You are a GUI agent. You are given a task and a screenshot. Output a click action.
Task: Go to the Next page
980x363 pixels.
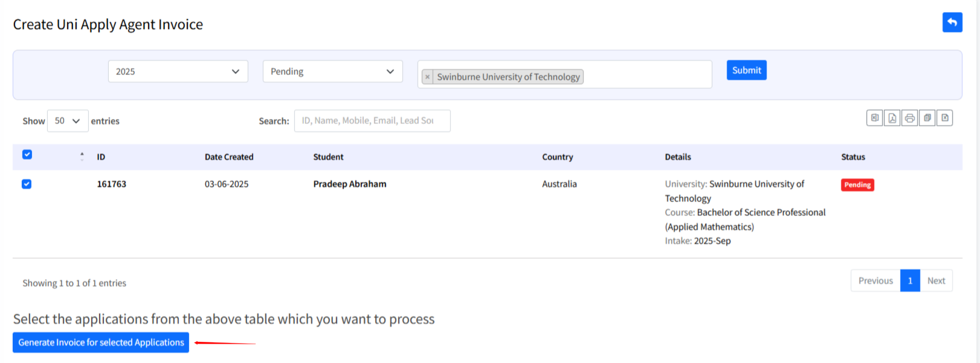pos(936,281)
